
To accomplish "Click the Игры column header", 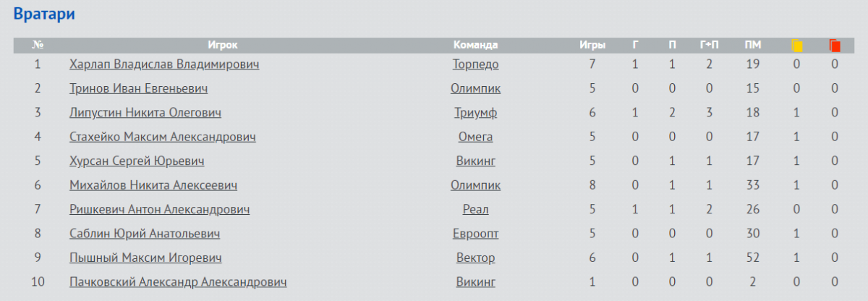I will pyautogui.click(x=592, y=45).
